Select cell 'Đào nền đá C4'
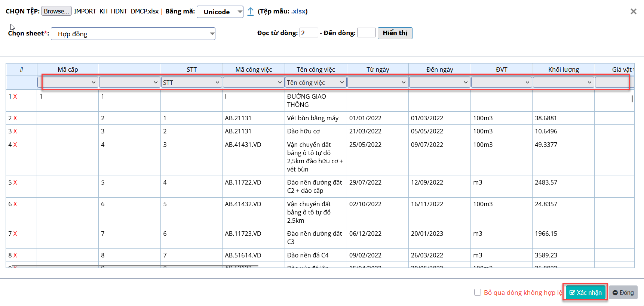The width and height of the screenshot is (644, 306). pyautogui.click(x=316, y=255)
